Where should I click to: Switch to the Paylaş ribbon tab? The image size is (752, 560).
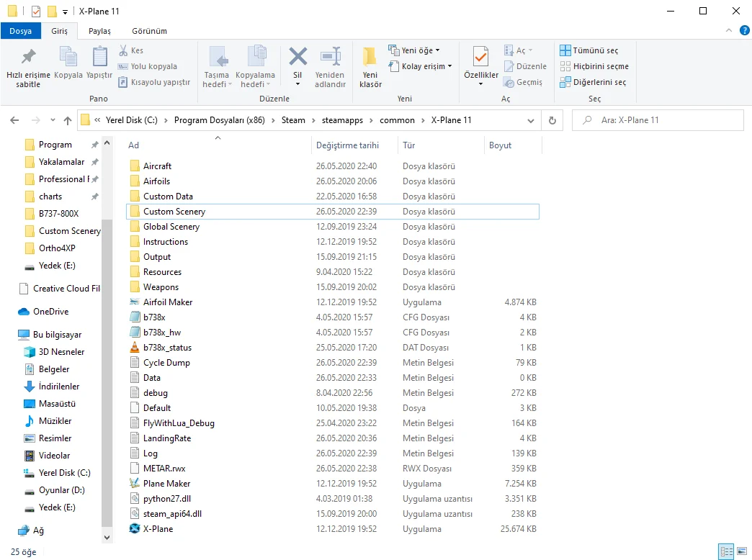click(99, 31)
